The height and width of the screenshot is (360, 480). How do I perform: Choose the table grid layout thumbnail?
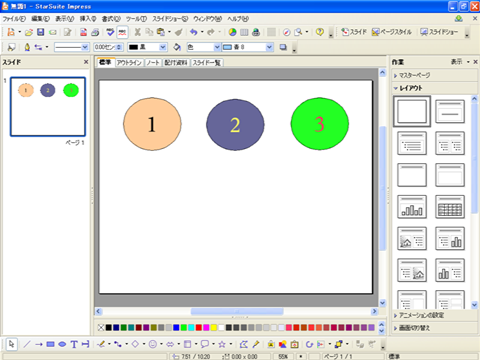click(x=450, y=207)
